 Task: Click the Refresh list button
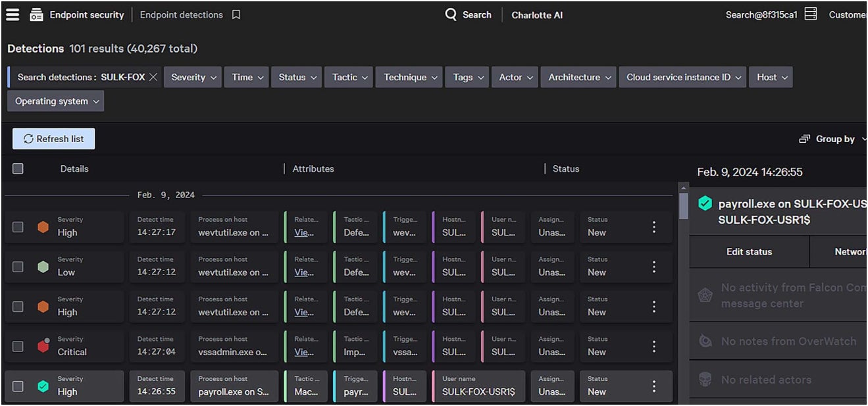coord(53,139)
